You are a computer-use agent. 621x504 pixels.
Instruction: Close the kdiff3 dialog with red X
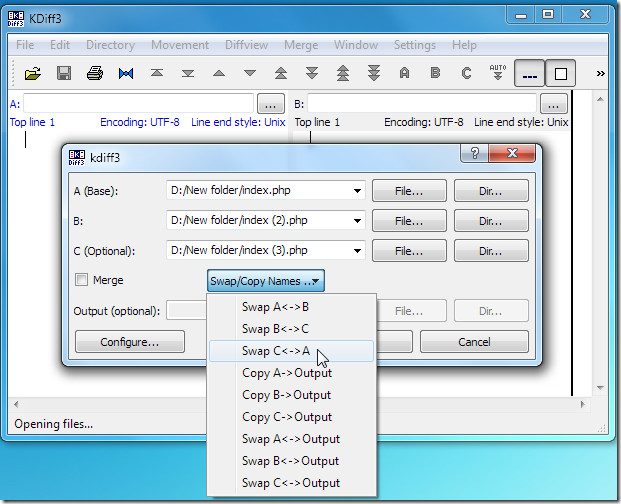click(512, 153)
